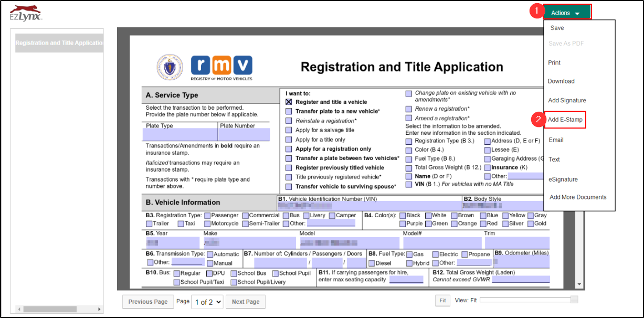This screenshot has height=318, width=644.
Task: Open the Actions dropdown button
Action: tap(567, 13)
